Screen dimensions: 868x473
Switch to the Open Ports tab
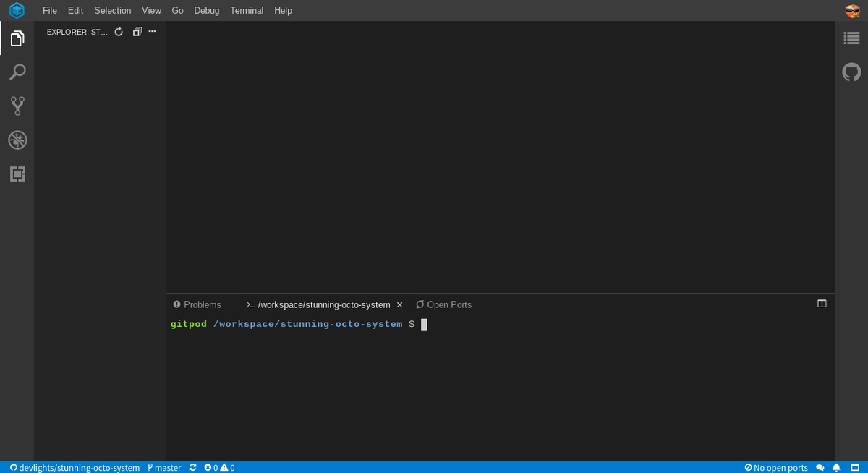point(444,304)
